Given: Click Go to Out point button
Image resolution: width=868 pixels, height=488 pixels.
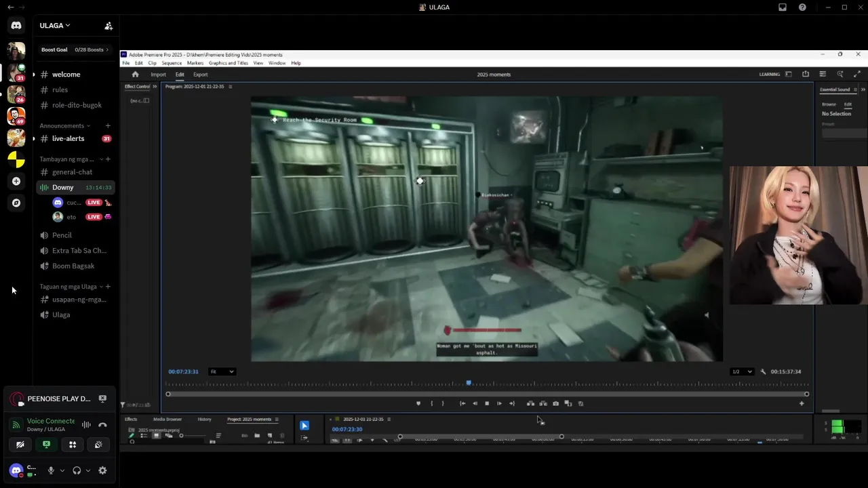Looking at the screenshot, I should click(512, 403).
